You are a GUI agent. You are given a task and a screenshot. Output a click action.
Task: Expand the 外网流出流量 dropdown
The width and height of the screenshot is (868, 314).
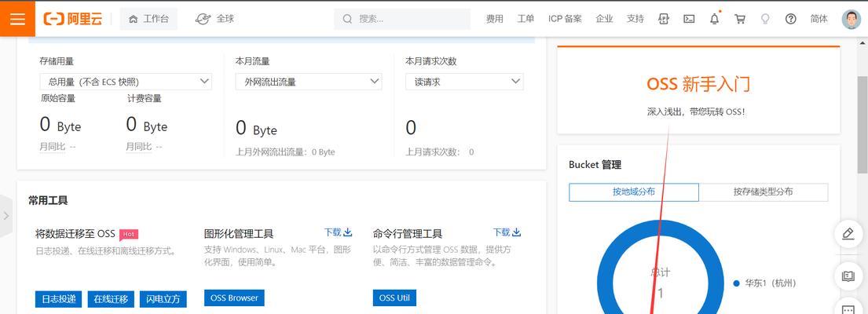(x=309, y=82)
